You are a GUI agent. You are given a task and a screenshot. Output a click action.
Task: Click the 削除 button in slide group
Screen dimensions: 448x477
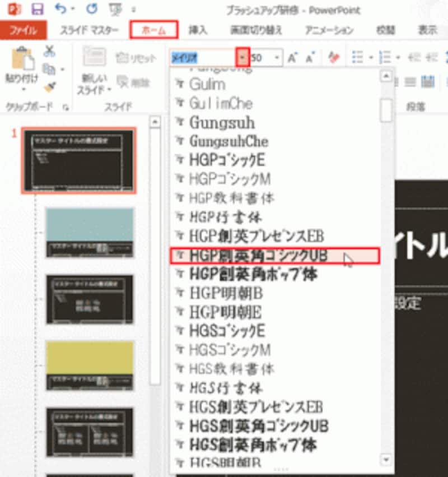pyautogui.click(x=133, y=82)
